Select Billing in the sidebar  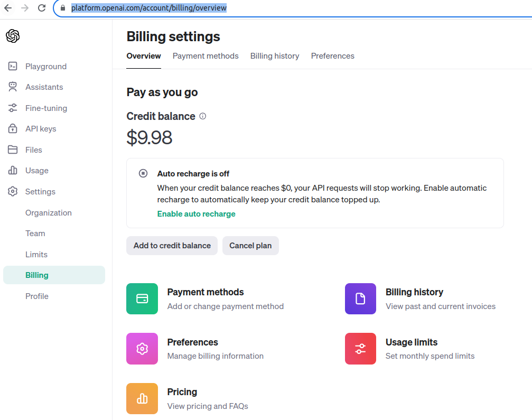tap(54, 275)
